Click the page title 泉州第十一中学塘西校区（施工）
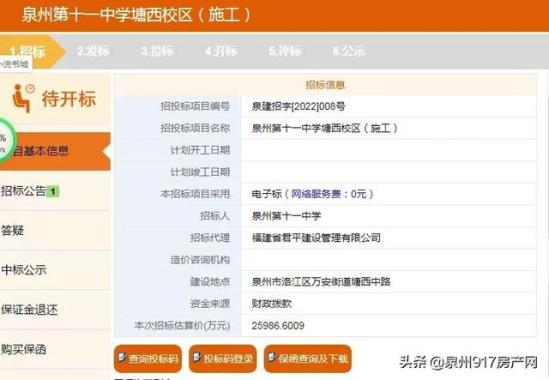This screenshot has width=549, height=380. pyautogui.click(x=137, y=15)
